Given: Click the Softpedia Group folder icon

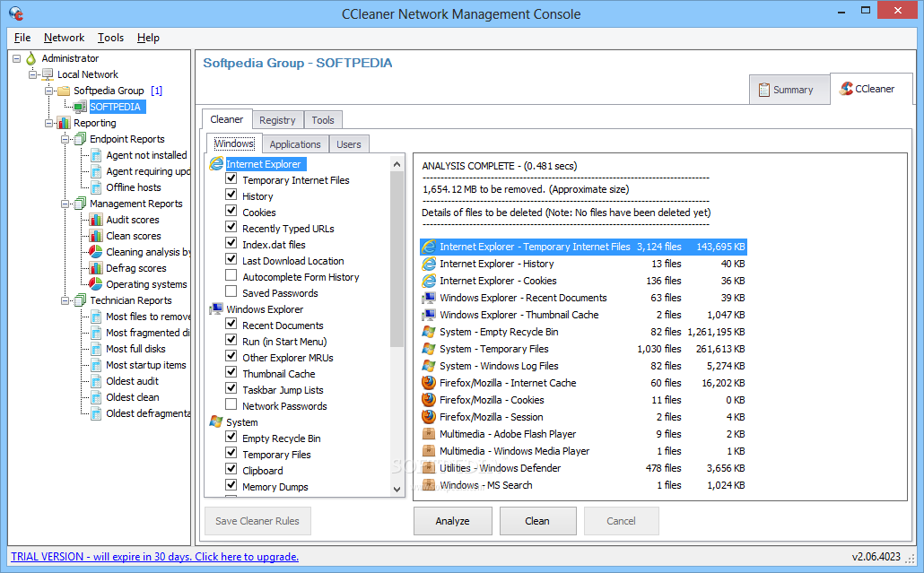Looking at the screenshot, I should pos(64,91).
